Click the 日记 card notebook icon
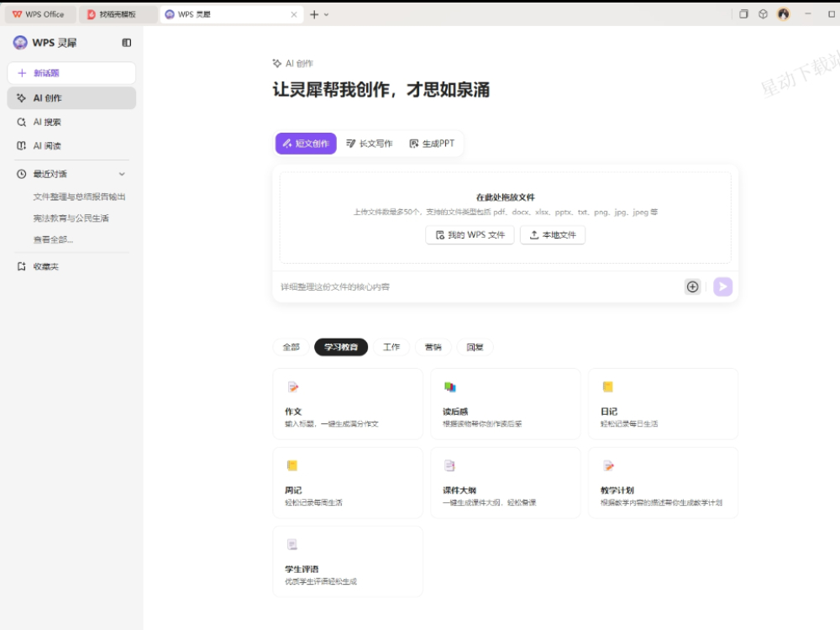This screenshot has height=630, width=840. click(x=607, y=386)
